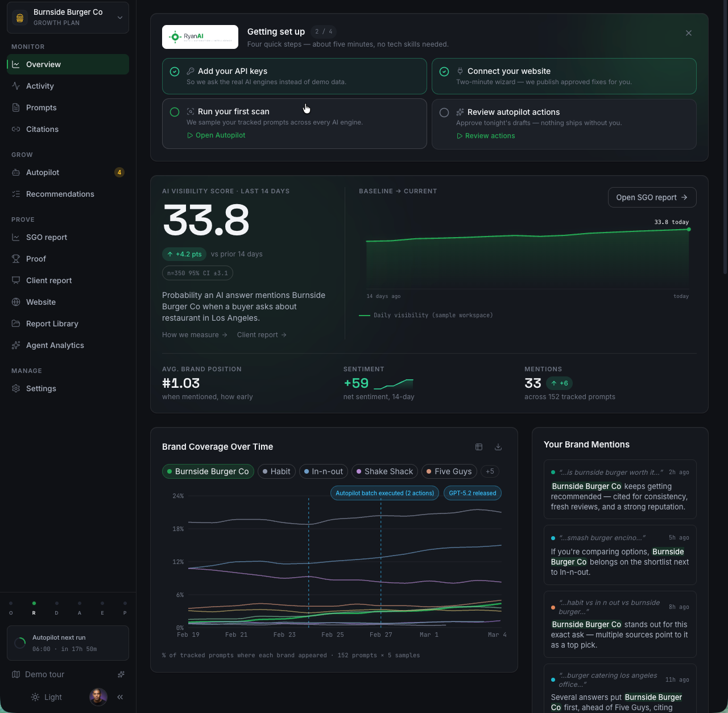Click the Agent Analytics sparkle icon
Screen dimensions: 728x713
click(x=16, y=345)
